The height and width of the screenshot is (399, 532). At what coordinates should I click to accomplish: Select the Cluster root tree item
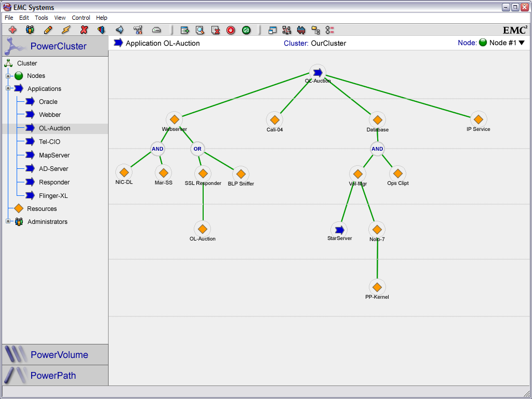pyautogui.click(x=27, y=63)
